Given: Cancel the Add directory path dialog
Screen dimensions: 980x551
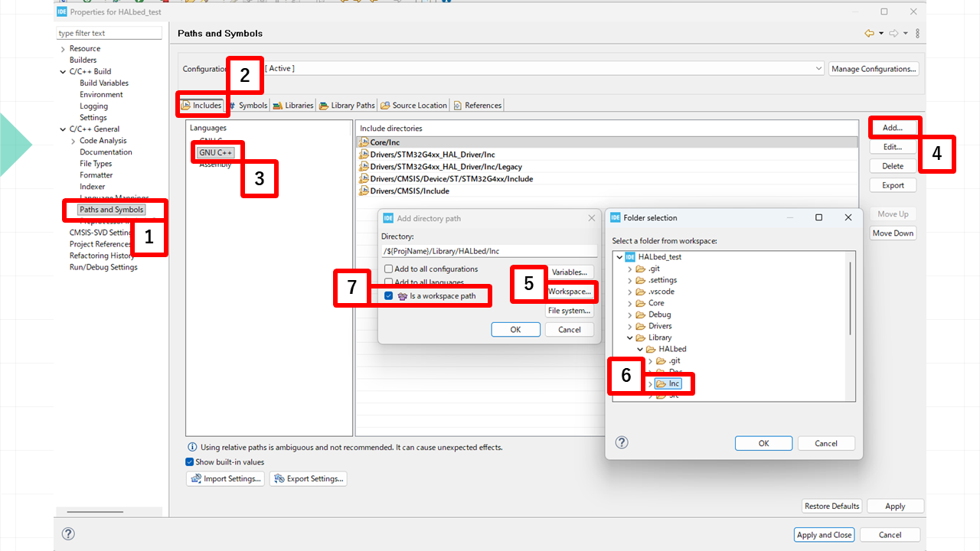Looking at the screenshot, I should pos(570,330).
